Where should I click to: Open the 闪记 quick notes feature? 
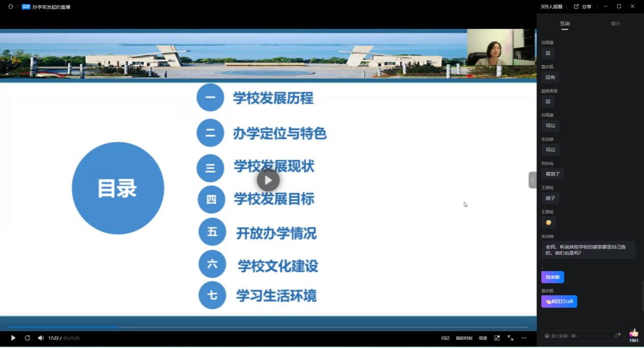(445, 338)
